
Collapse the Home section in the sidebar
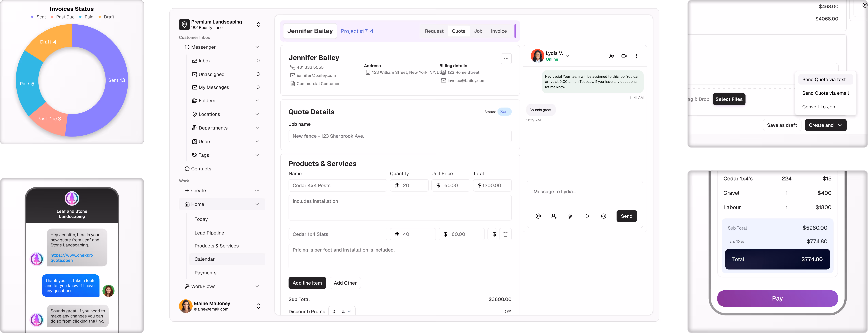tap(257, 204)
